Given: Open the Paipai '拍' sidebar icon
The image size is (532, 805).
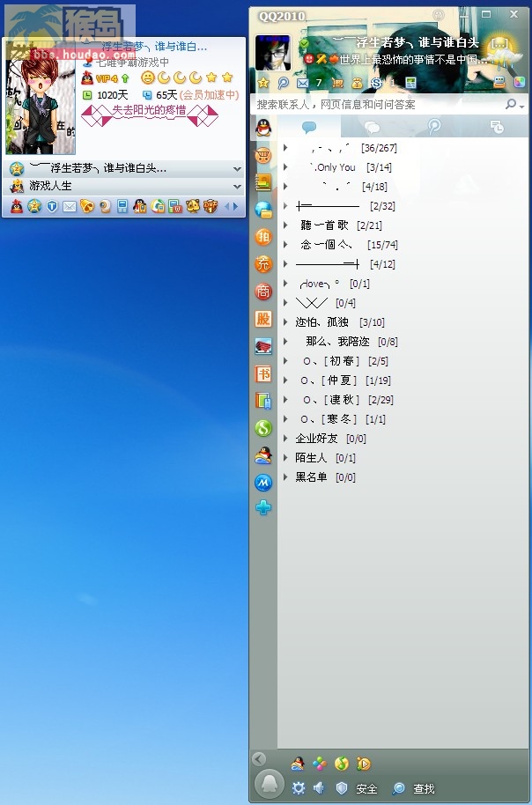Looking at the screenshot, I should [x=263, y=236].
